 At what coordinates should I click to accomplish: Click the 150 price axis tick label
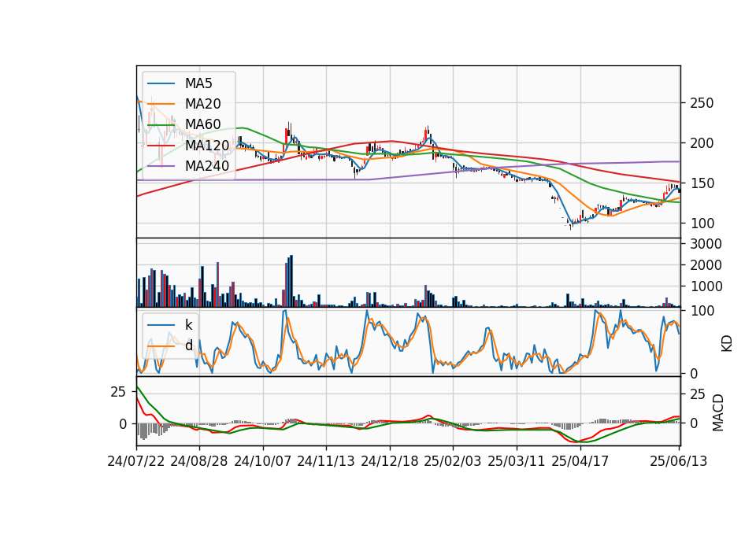(x=702, y=183)
